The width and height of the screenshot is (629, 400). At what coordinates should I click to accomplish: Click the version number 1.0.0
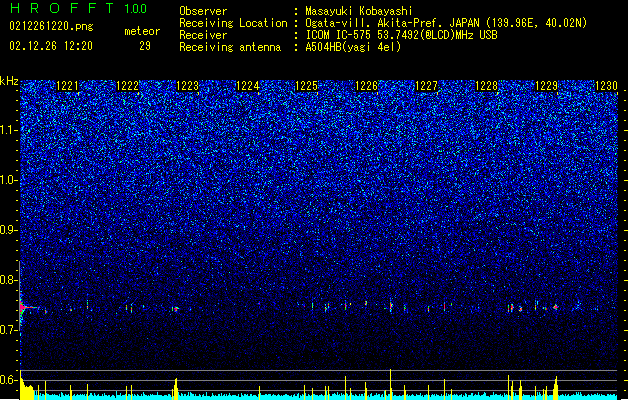(x=135, y=8)
